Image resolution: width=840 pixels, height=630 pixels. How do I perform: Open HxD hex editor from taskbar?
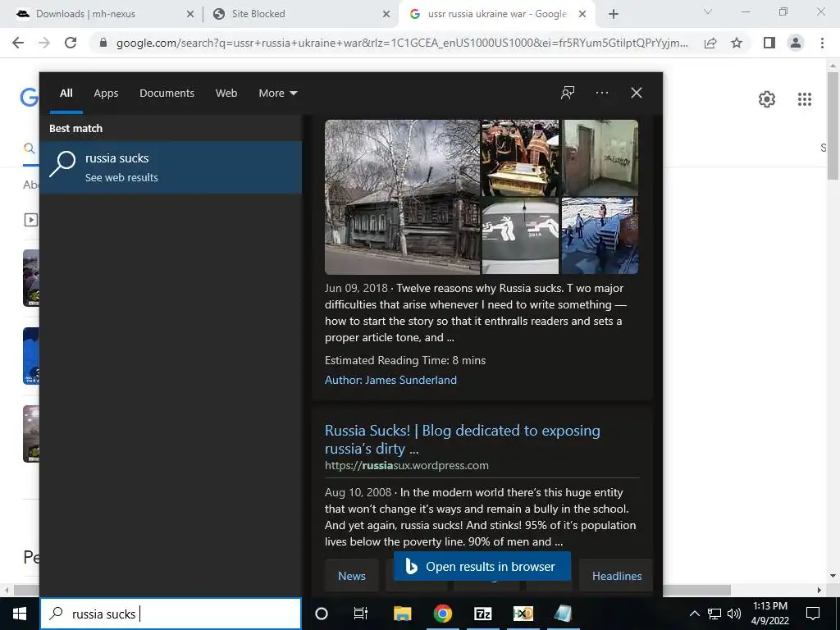coord(523,614)
